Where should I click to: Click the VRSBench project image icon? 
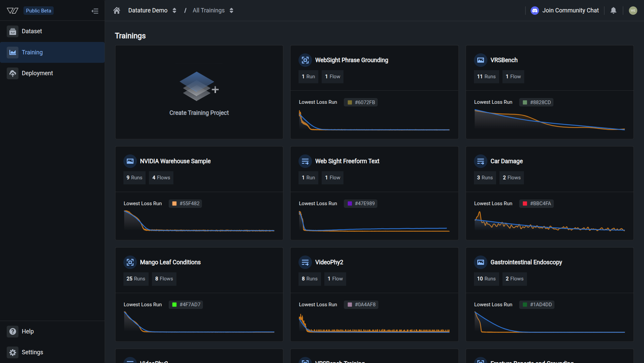480,60
